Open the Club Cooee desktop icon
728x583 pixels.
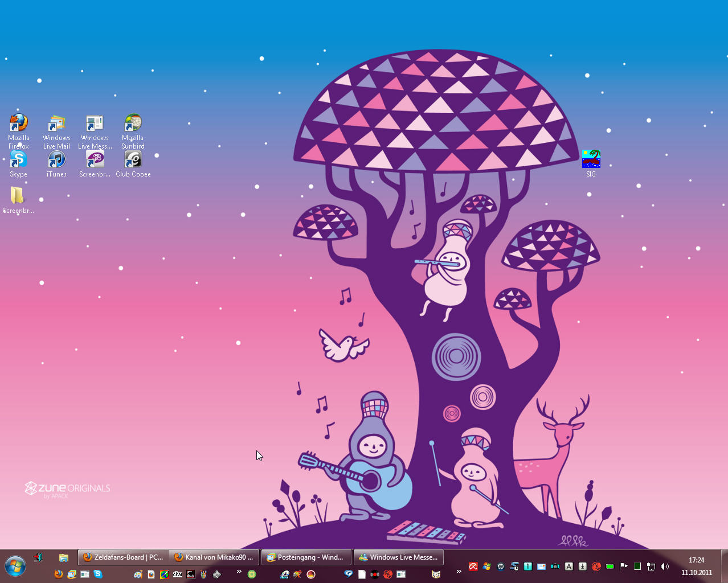(x=133, y=160)
